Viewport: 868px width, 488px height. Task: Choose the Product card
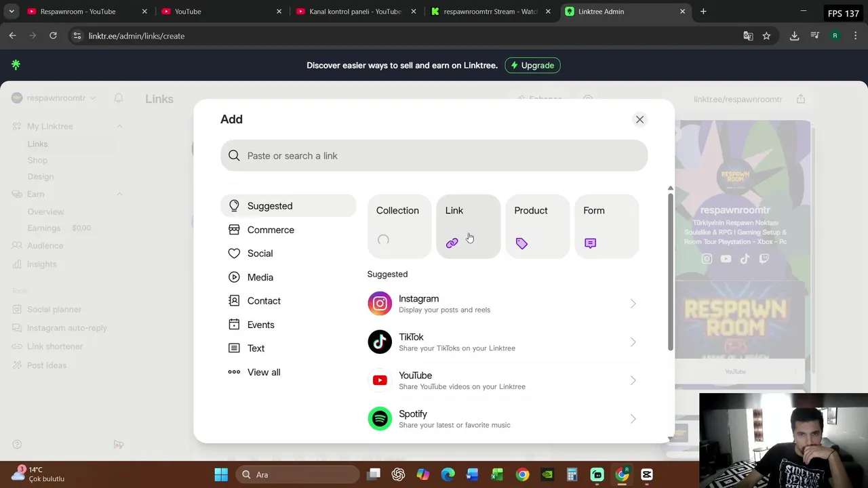[538, 226]
